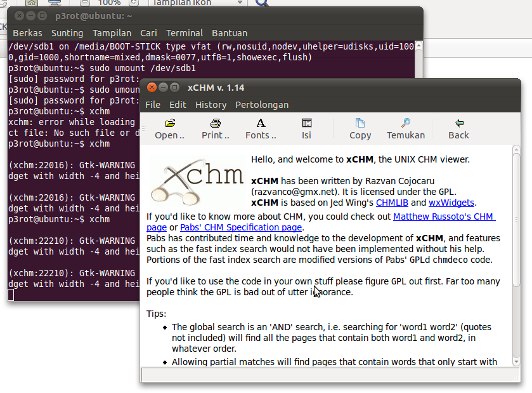Open the Fonts settings toolbar icon
532x393 pixels.
pyautogui.click(x=261, y=123)
